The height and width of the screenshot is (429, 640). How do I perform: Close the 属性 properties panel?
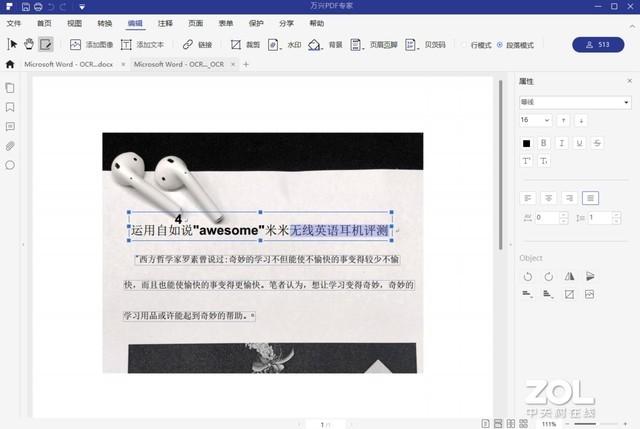(x=629, y=81)
